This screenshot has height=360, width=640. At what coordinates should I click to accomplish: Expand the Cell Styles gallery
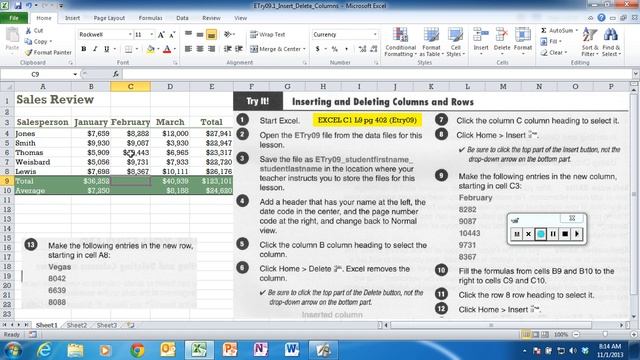pyautogui.click(x=456, y=42)
